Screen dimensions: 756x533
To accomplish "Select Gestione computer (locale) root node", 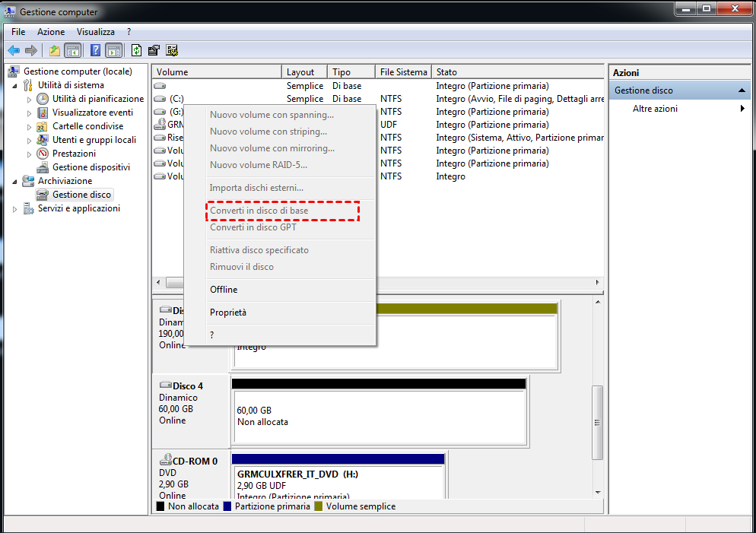I will click(78, 71).
